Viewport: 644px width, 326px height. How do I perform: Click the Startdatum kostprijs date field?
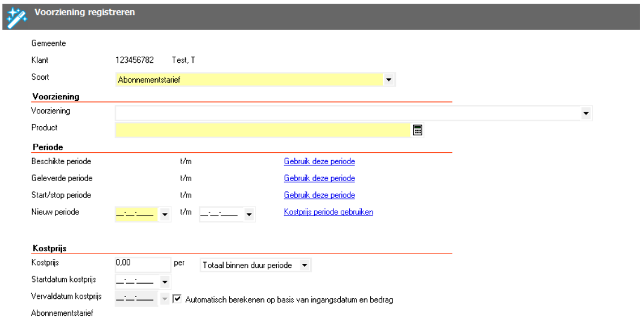coord(136,281)
